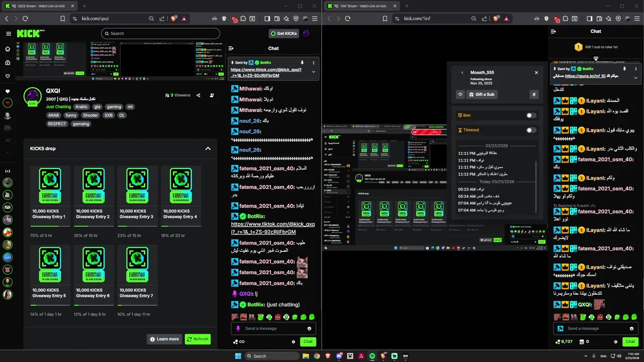Click the Windows taskbar Search box
Screen dimensions: 644x362
pyautogui.click(x=271, y=356)
